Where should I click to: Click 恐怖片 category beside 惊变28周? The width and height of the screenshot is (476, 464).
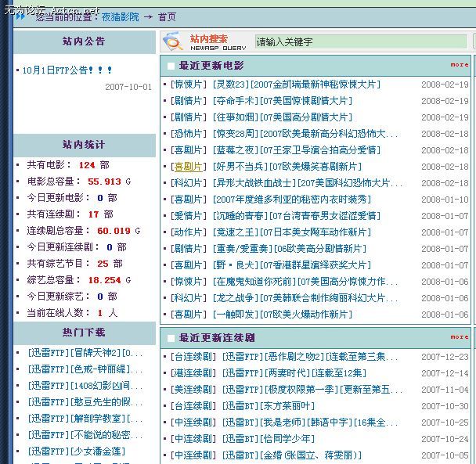[x=188, y=134]
